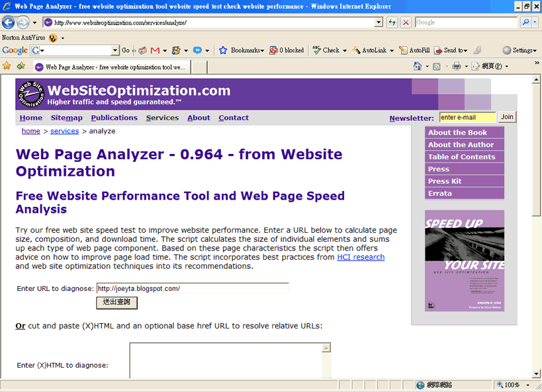Click the Add to Favorites icon
This screenshot has height=392, width=542.
coord(21,65)
